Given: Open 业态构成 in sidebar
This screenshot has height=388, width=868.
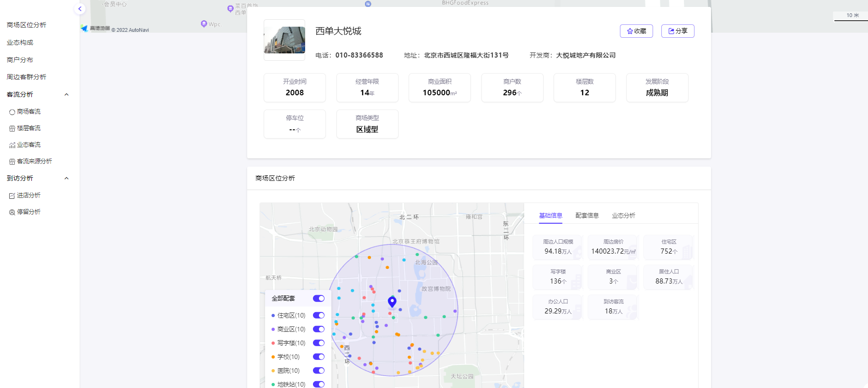Looking at the screenshot, I should pos(20,42).
